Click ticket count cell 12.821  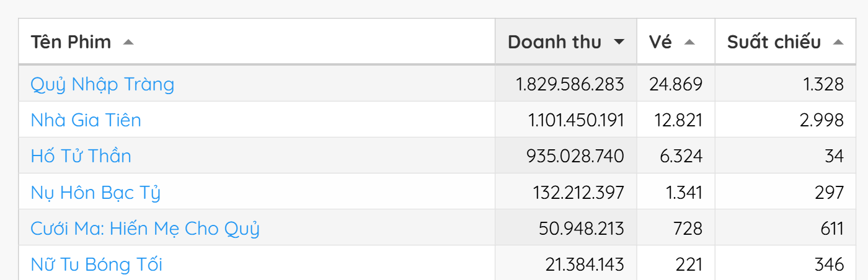point(678,120)
